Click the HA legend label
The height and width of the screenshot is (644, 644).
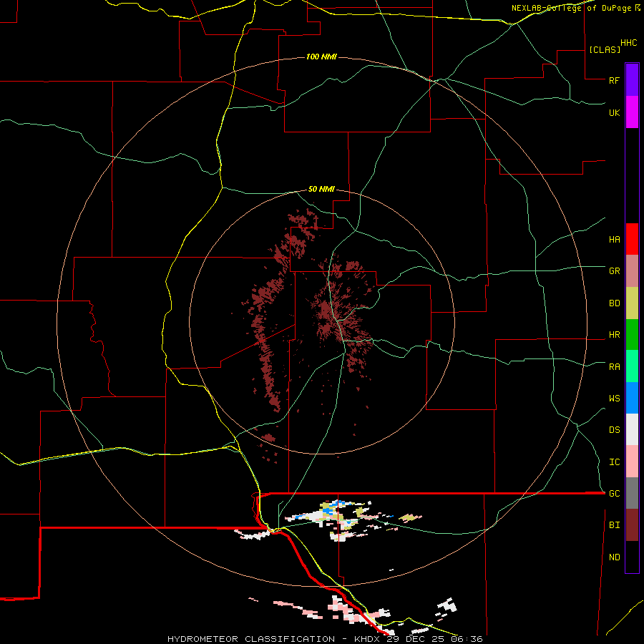click(614, 240)
